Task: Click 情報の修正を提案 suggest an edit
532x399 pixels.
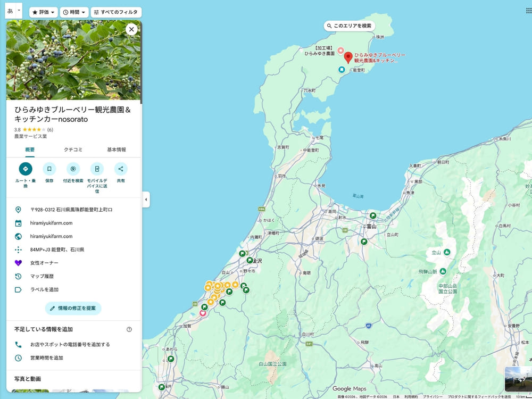Action: (x=73, y=309)
